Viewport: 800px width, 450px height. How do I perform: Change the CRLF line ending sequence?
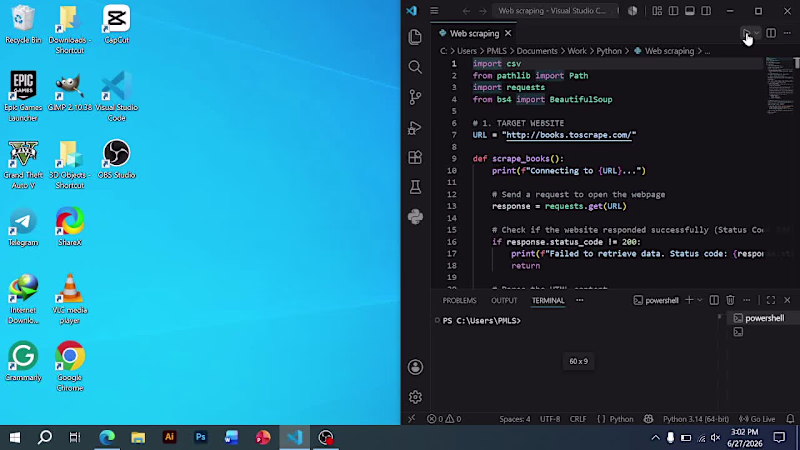578,419
